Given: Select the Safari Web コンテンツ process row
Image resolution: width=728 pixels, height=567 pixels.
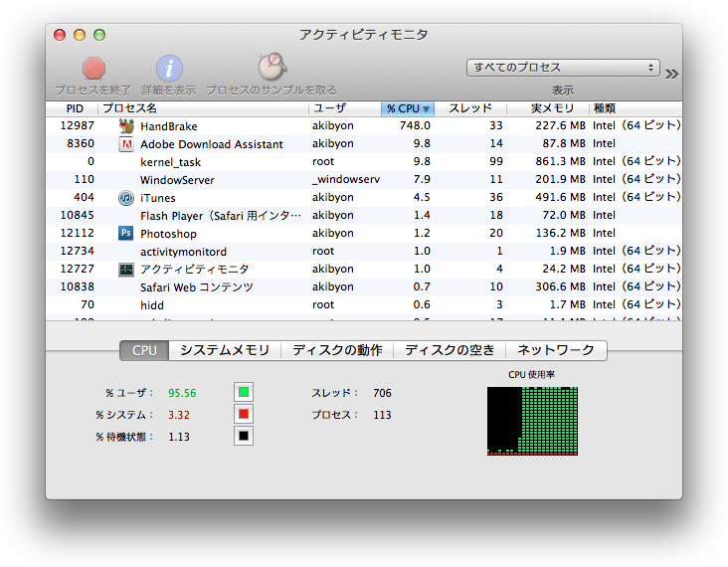Looking at the screenshot, I should pyautogui.click(x=364, y=287).
